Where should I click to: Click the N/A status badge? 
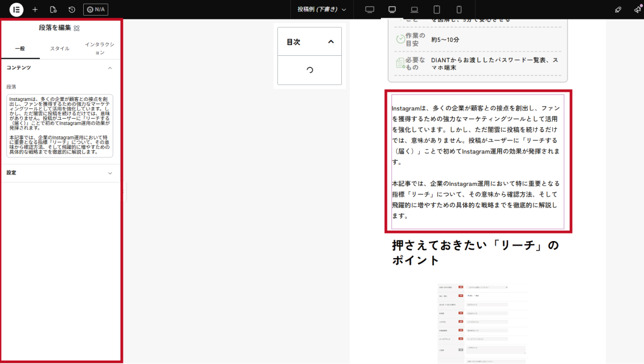(x=96, y=10)
